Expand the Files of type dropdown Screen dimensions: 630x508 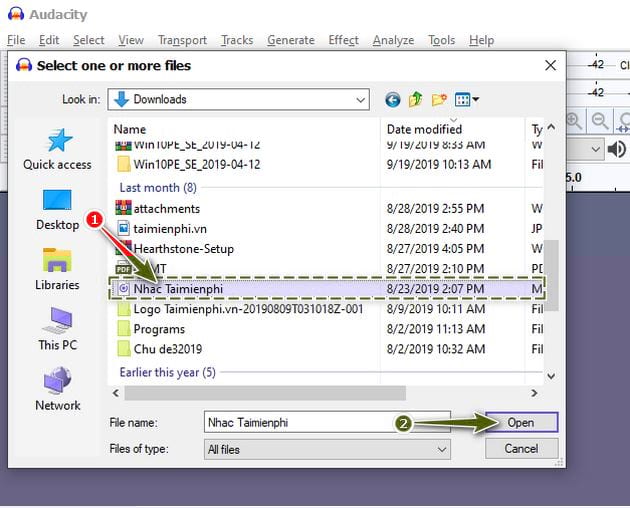point(442,449)
